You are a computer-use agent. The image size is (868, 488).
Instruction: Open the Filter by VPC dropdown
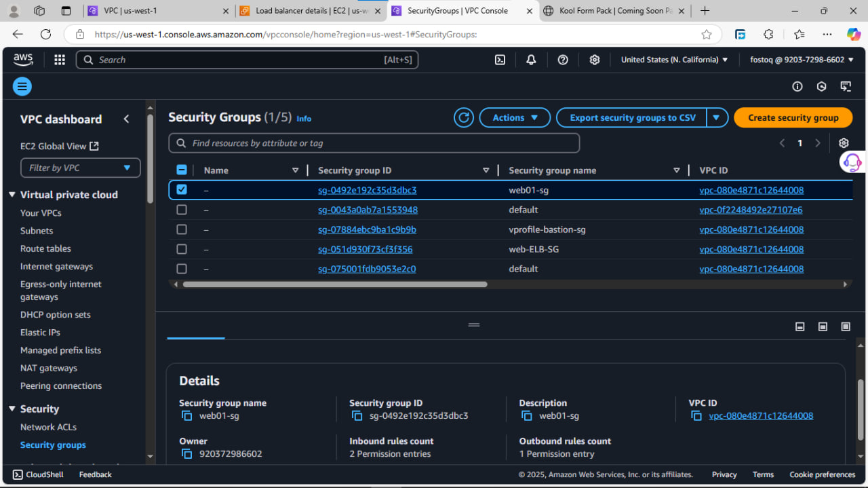[81, 168]
